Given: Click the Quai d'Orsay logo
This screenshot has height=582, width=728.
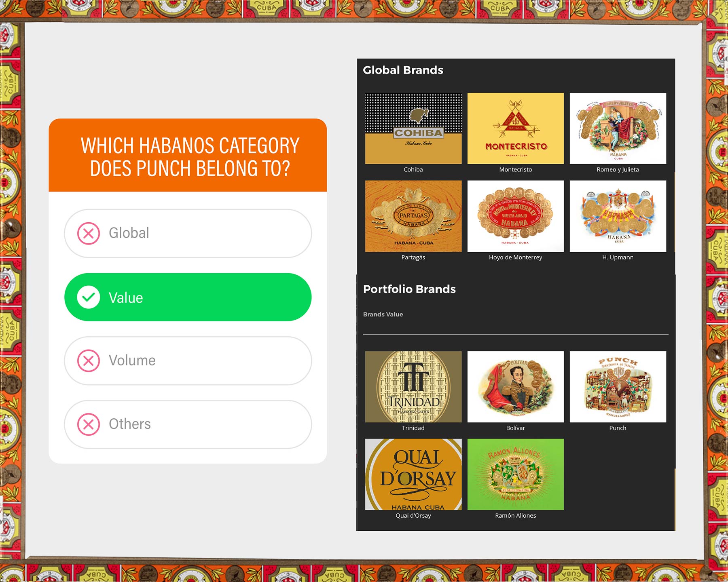Looking at the screenshot, I should coord(413,474).
